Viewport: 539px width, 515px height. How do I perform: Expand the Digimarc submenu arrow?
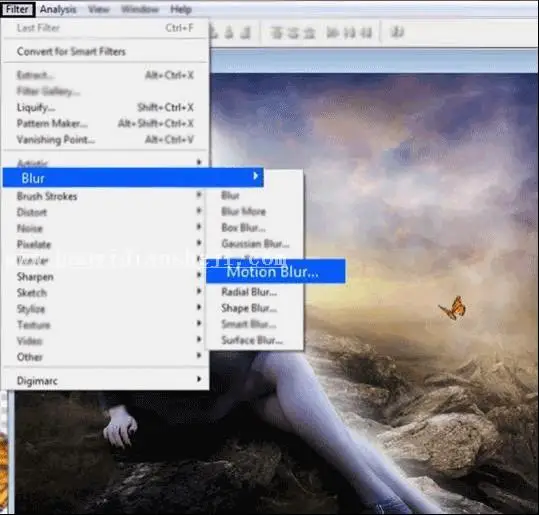(x=199, y=379)
